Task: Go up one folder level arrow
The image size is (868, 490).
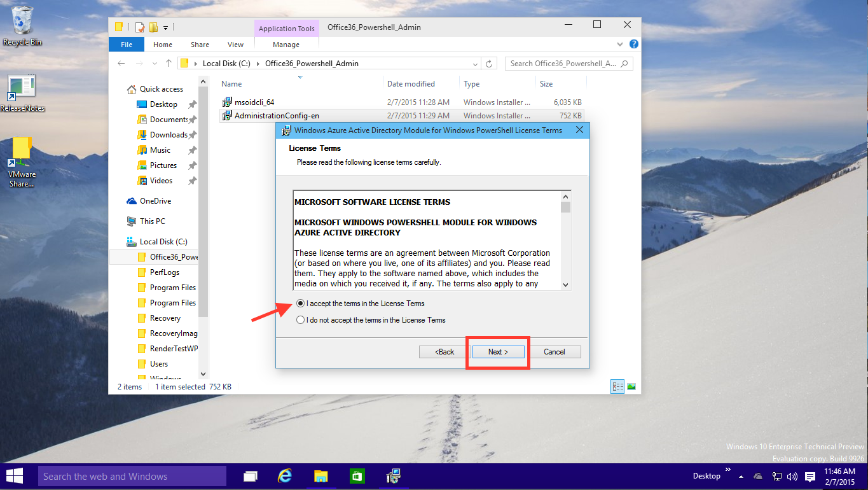Action: click(169, 64)
